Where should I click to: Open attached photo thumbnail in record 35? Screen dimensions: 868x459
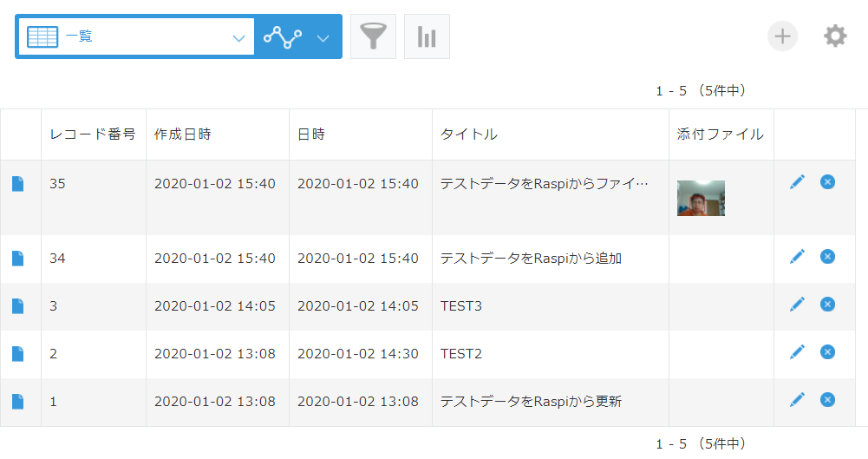tap(701, 198)
